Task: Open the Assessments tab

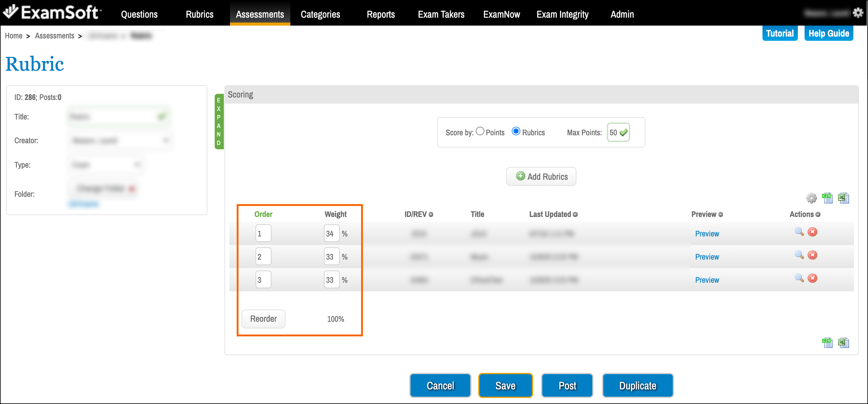Action: coord(260,14)
